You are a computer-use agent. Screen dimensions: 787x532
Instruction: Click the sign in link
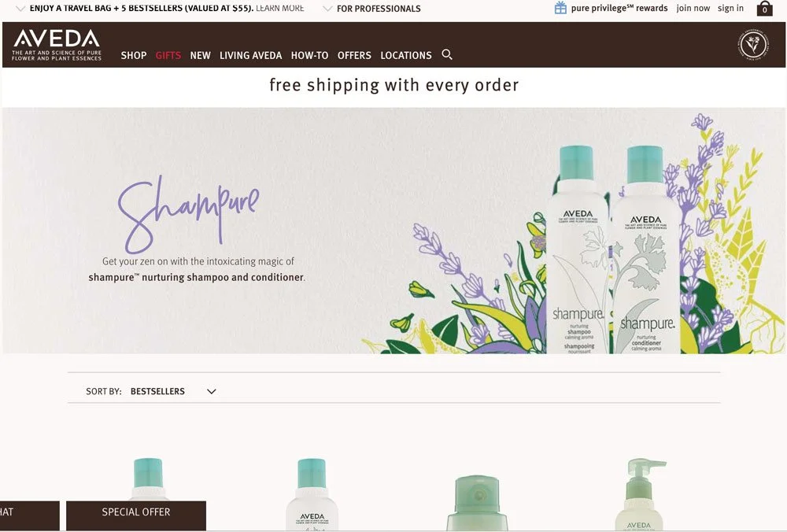(731, 8)
